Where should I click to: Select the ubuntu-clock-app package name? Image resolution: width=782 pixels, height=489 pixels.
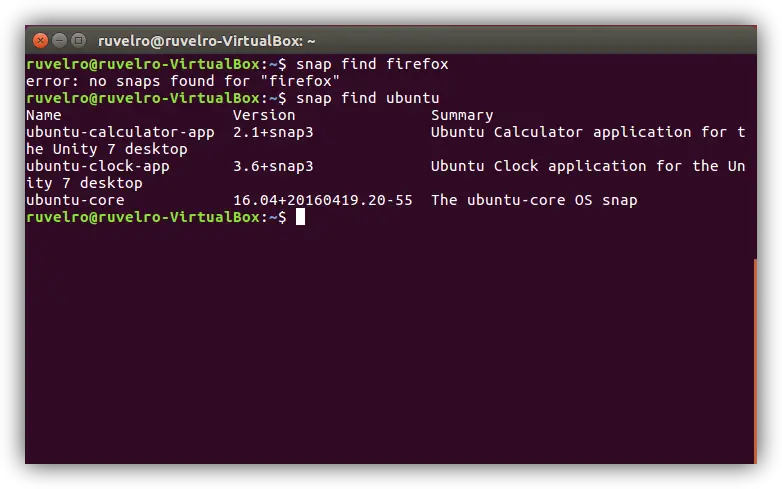click(x=98, y=166)
